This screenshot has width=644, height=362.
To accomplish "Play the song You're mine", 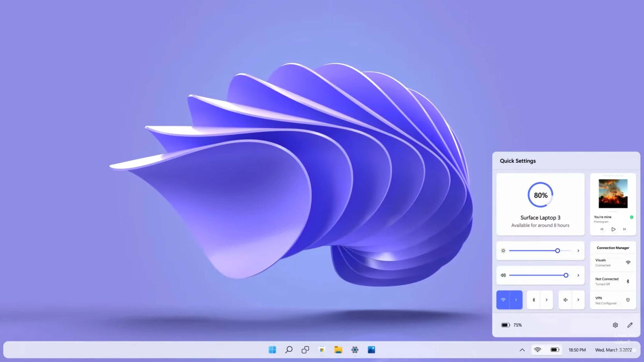I will coord(613,229).
